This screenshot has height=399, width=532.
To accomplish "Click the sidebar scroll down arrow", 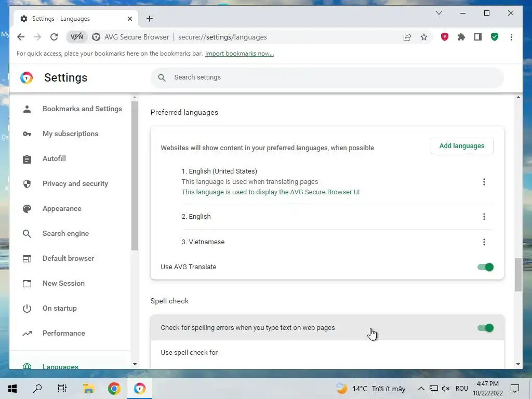I will pyautogui.click(x=135, y=364).
